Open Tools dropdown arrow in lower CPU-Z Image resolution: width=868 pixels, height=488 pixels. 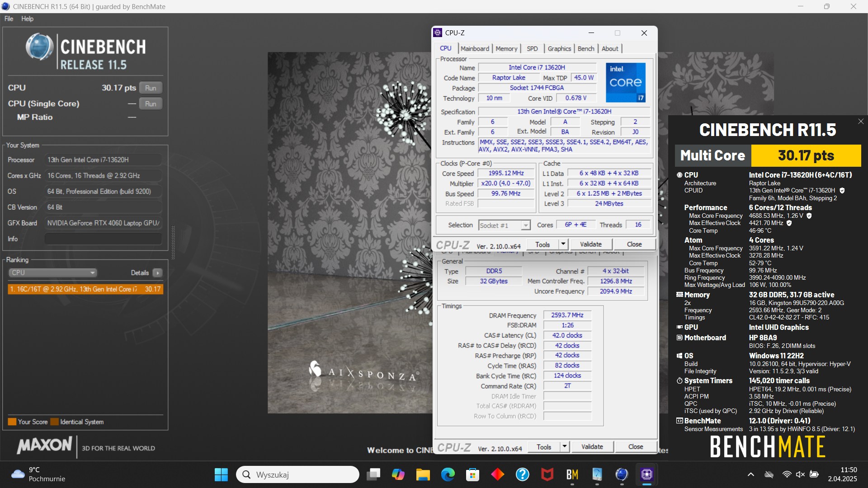[565, 447]
